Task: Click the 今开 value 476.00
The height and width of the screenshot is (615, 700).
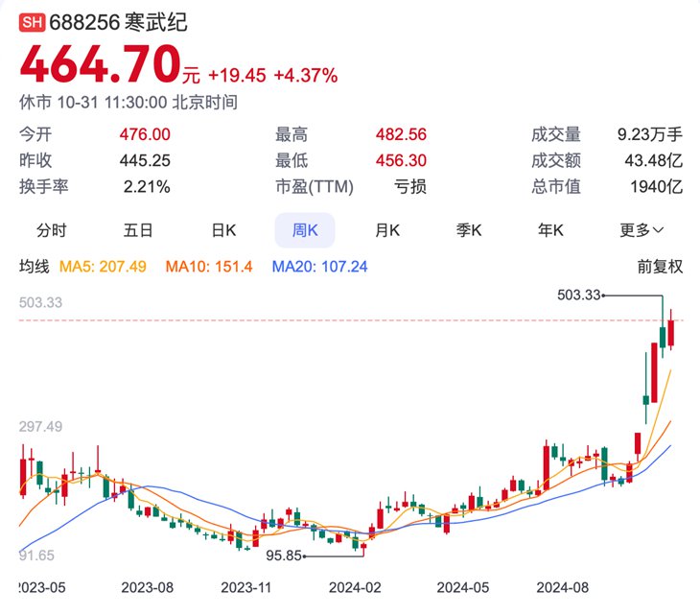Action: 145,134
